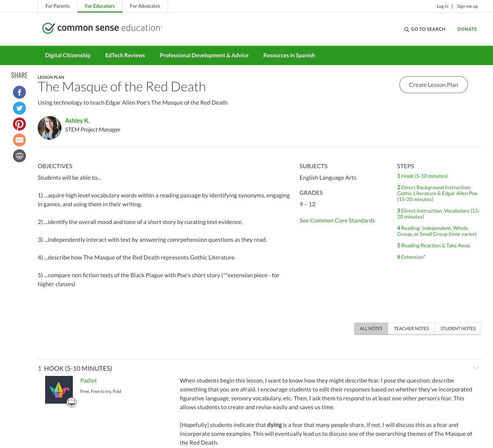Collapse the Hook section with its chevron
Viewport: 493px width, 448px height.
[x=476, y=368]
